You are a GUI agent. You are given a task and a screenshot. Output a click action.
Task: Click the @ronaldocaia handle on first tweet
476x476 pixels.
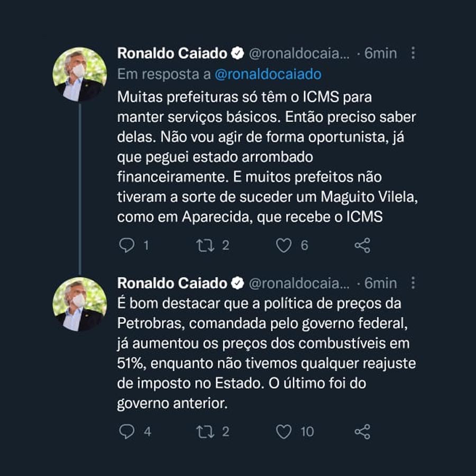click(299, 53)
